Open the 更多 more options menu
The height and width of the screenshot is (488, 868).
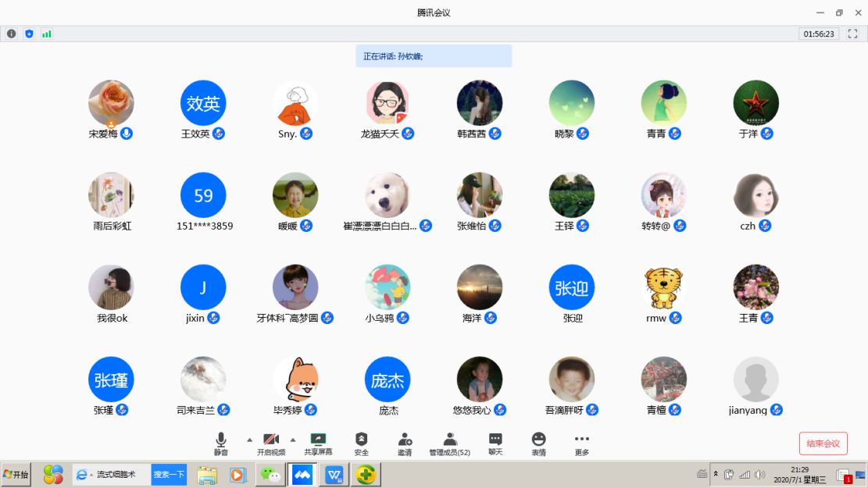pyautogui.click(x=582, y=443)
